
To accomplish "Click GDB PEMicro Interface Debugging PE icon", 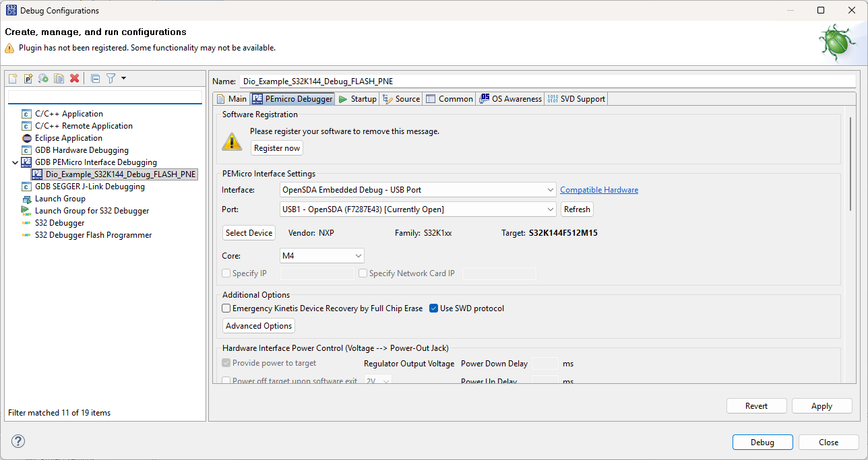I will (27, 162).
